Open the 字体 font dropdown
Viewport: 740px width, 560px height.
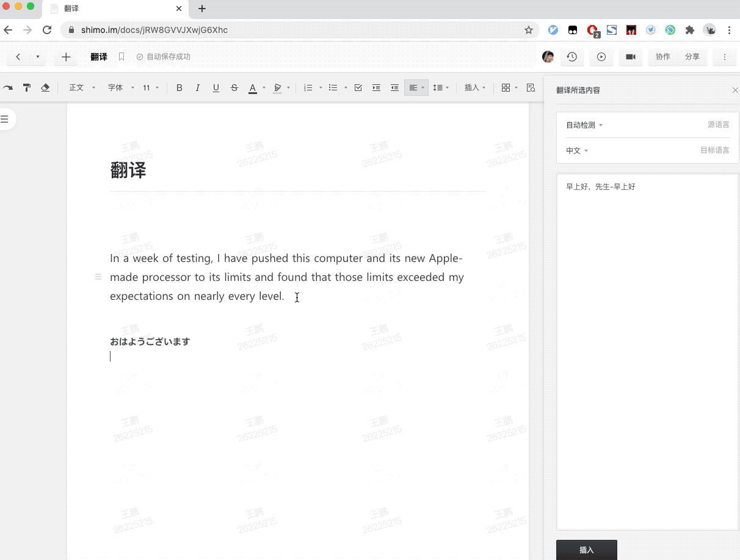click(x=121, y=88)
